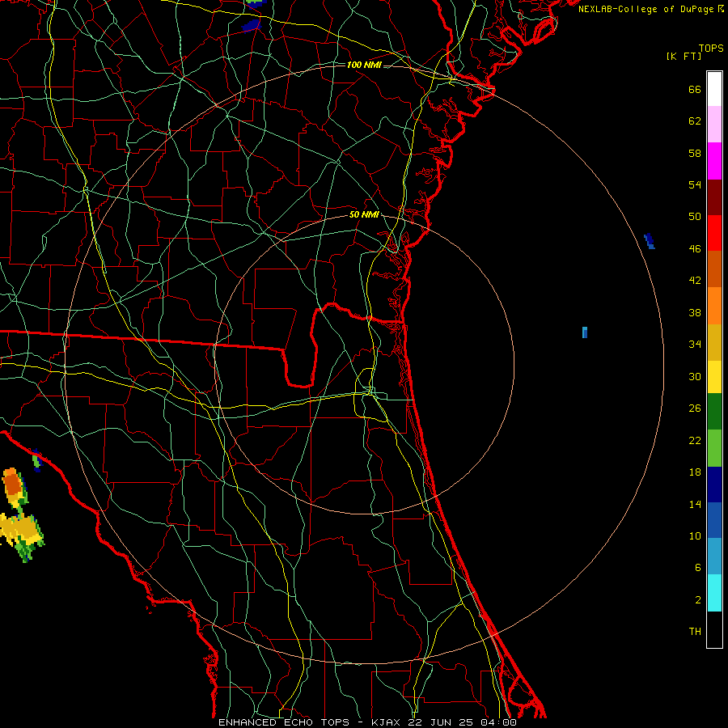This screenshot has width=728, height=728.
Task: Click the dark maroon legend swatch
Action: [714, 197]
